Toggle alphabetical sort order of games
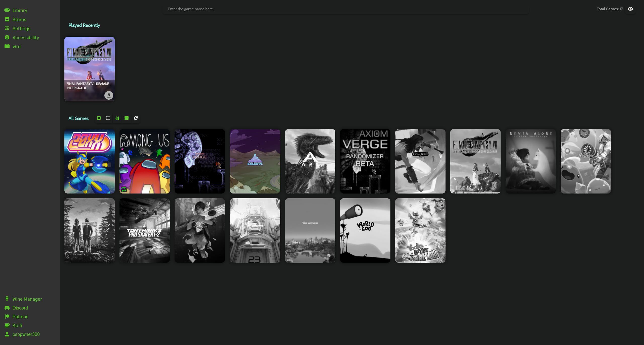Viewport: 644px width, 345px height. 117,118
